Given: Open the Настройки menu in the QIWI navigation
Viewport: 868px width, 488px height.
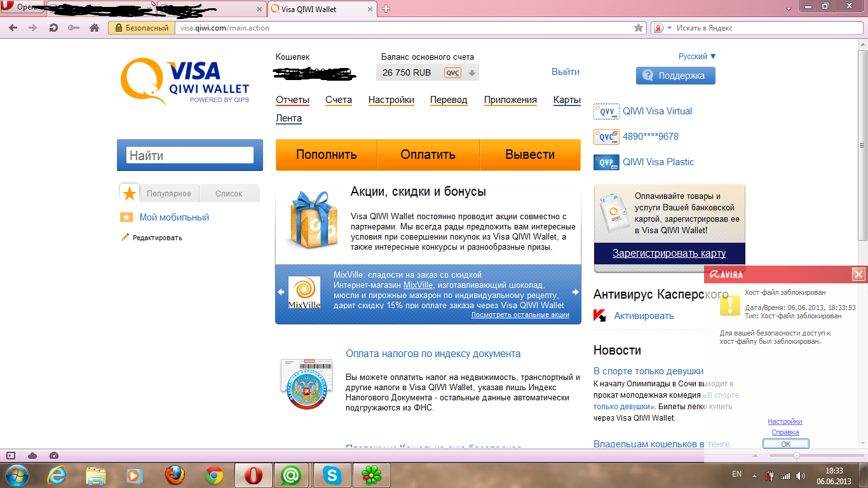Looking at the screenshot, I should [391, 100].
